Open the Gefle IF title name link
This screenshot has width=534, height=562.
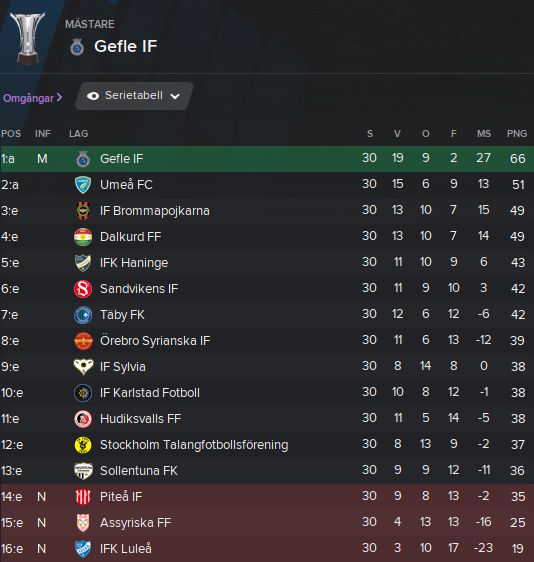(x=125, y=46)
